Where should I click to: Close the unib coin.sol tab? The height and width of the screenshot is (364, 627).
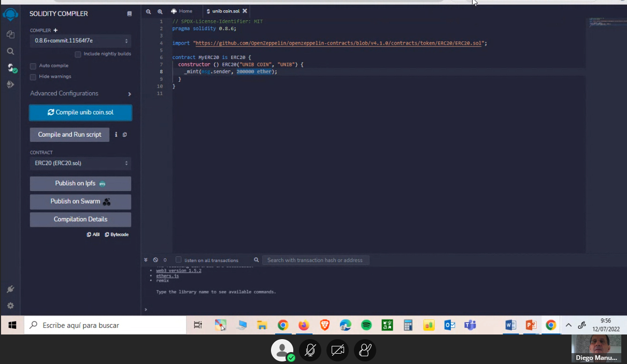(245, 11)
